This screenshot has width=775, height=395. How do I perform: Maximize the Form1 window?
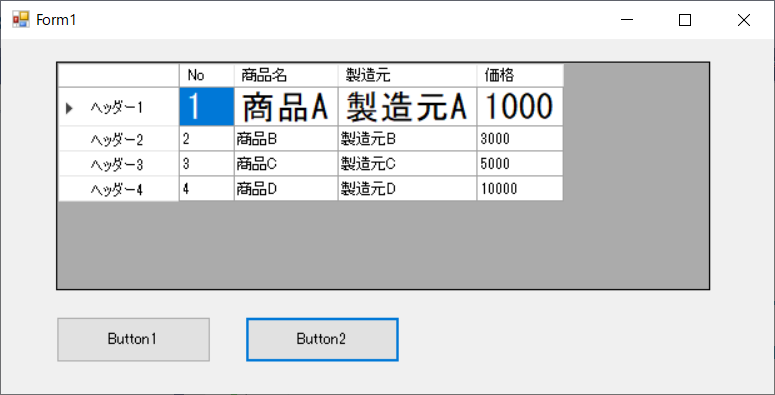(x=685, y=20)
